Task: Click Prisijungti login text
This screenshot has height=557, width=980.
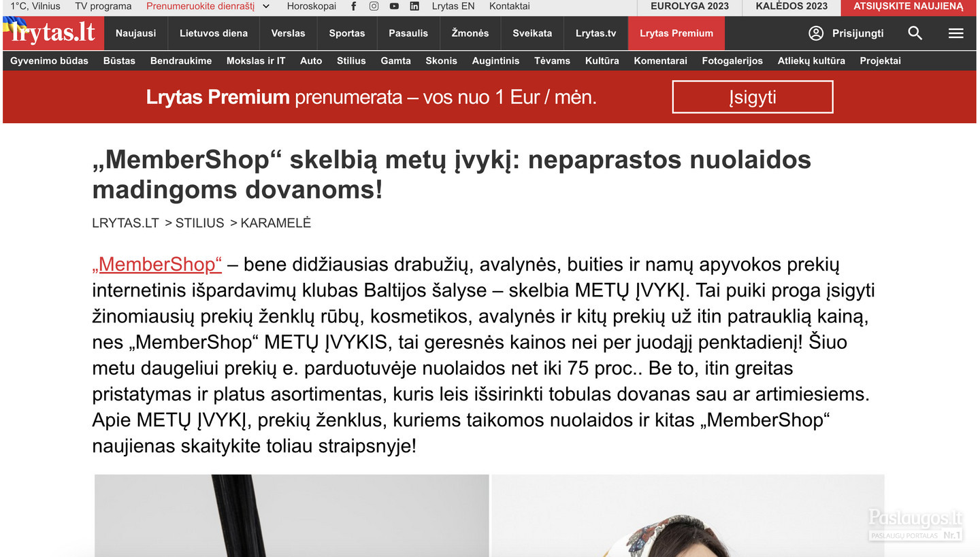Action: click(x=857, y=33)
